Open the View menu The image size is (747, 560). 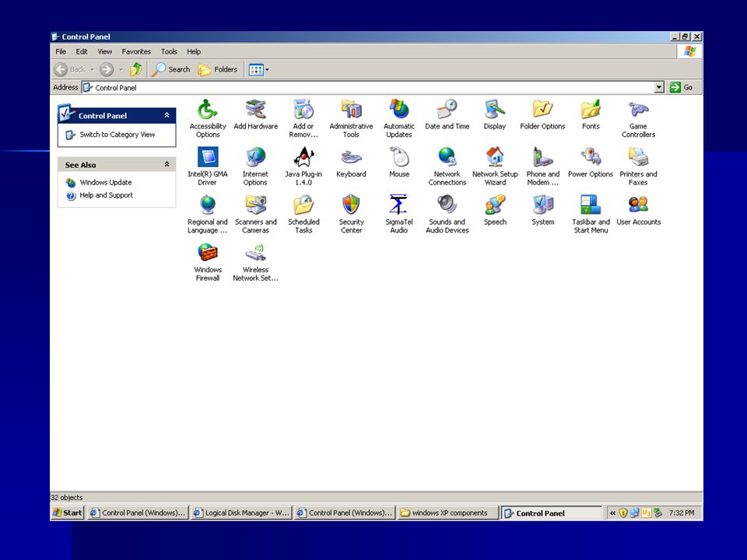[x=105, y=51]
